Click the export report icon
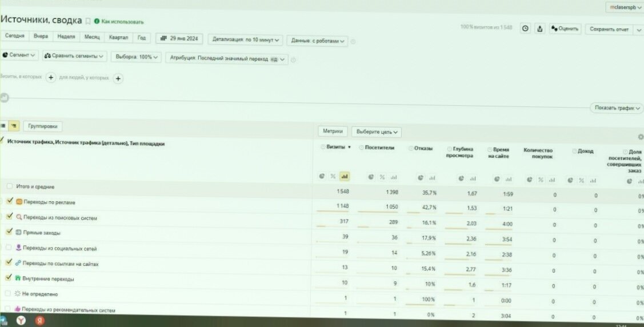The width and height of the screenshot is (644, 327). click(539, 29)
